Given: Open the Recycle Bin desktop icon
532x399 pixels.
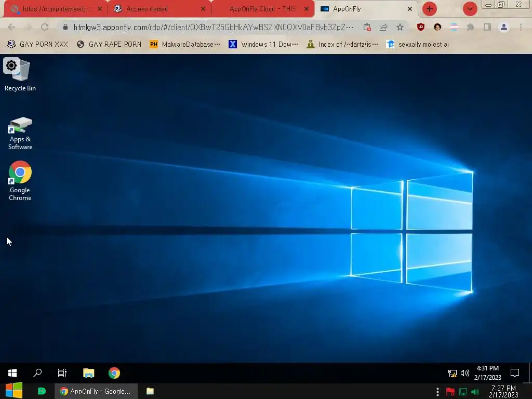Looking at the screenshot, I should coord(20,75).
